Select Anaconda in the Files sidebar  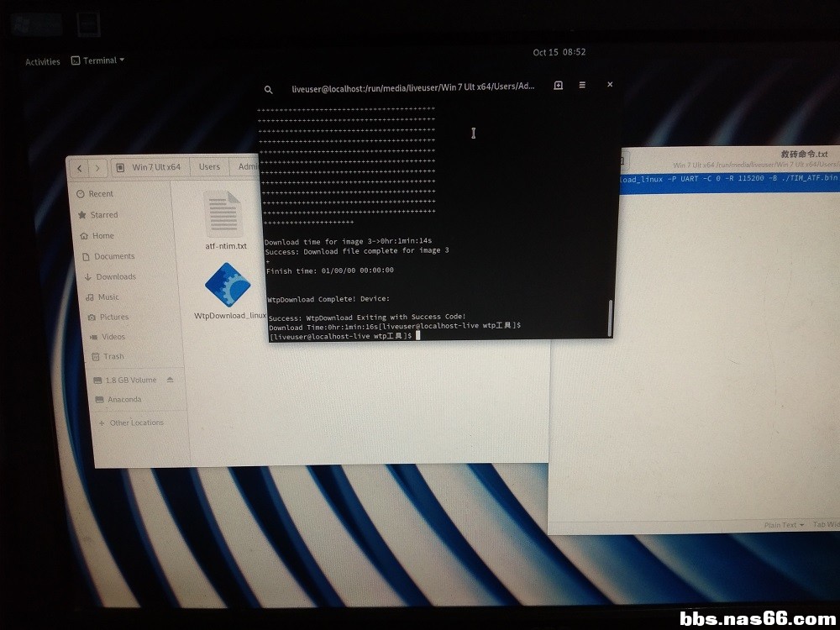(118, 400)
